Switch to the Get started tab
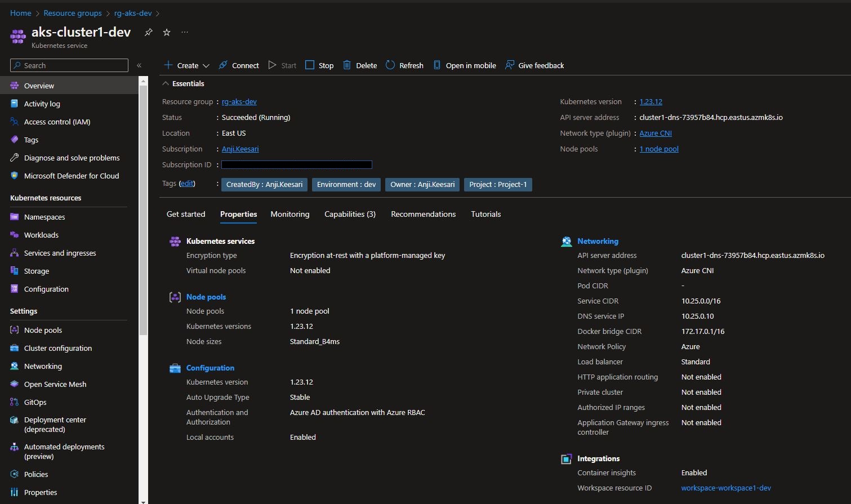 (x=186, y=214)
